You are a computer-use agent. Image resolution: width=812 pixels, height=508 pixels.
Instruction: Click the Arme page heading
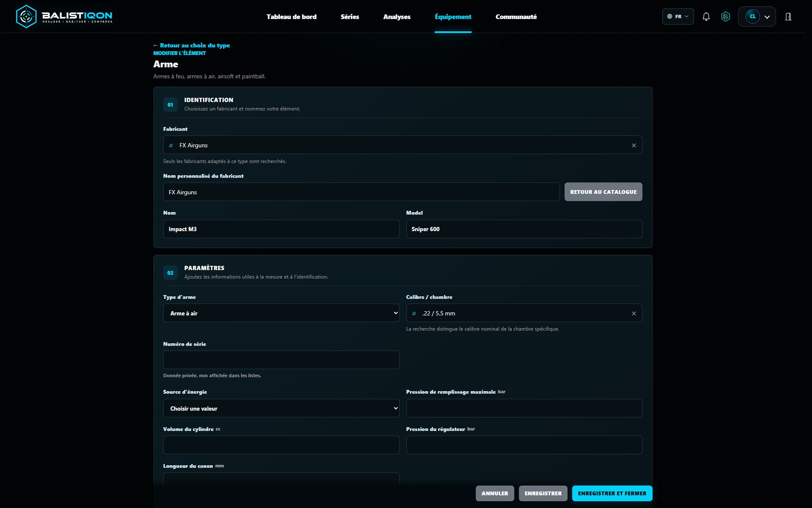click(166, 64)
